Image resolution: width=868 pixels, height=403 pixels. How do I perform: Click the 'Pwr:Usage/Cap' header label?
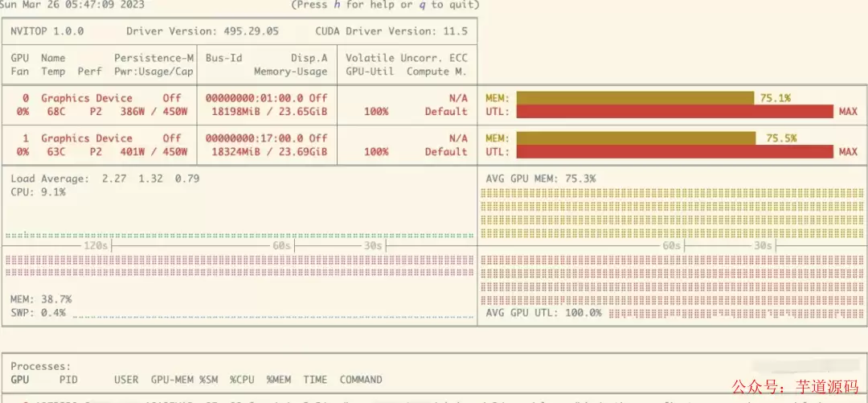(x=154, y=72)
